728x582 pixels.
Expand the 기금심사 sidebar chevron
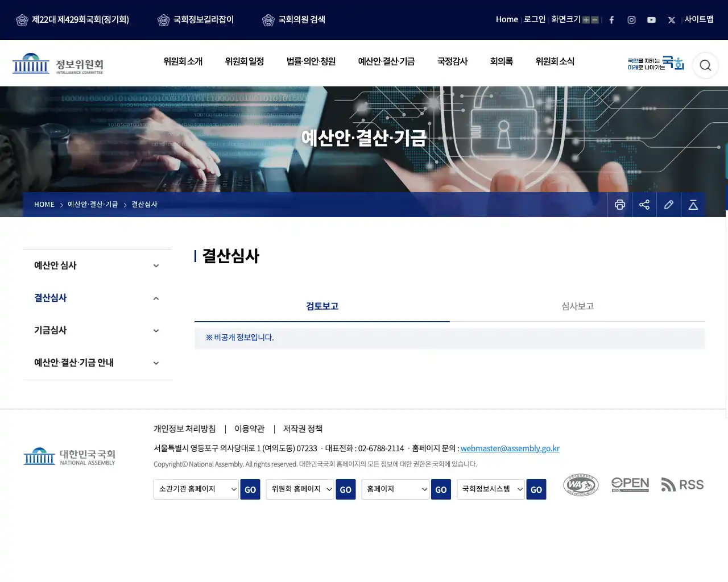click(156, 331)
